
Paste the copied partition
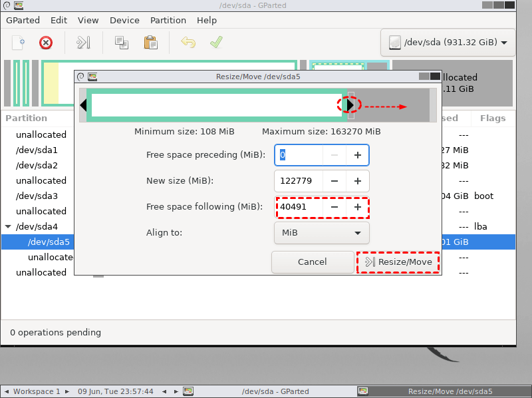[x=150, y=42]
